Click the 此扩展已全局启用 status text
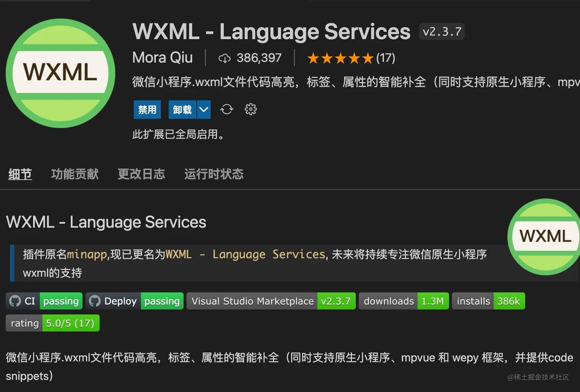 click(179, 134)
